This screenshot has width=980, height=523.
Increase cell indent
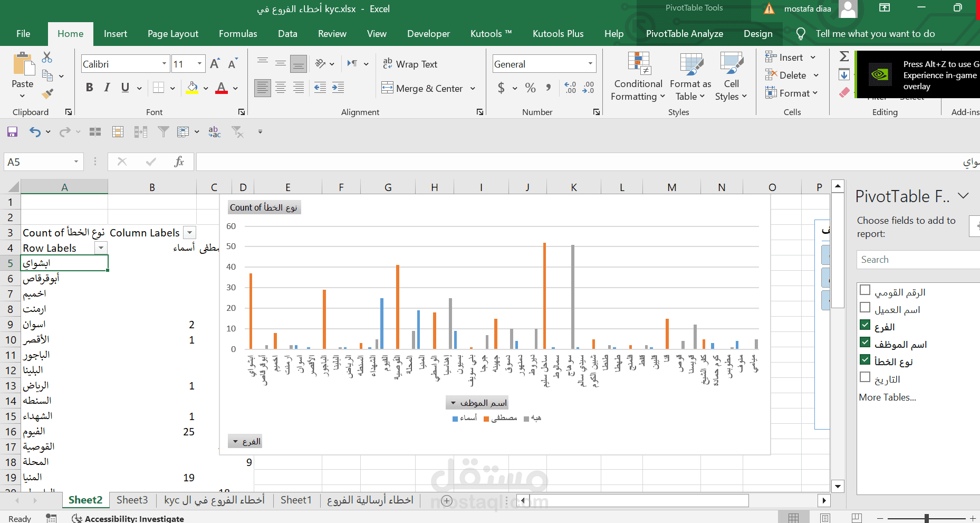(338, 88)
